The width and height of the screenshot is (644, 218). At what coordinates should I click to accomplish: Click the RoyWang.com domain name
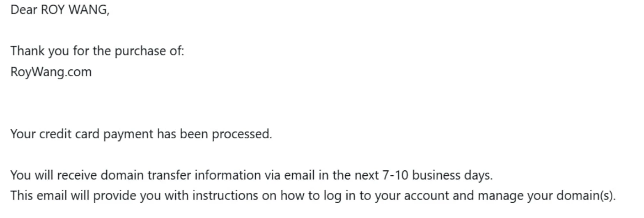point(51,72)
